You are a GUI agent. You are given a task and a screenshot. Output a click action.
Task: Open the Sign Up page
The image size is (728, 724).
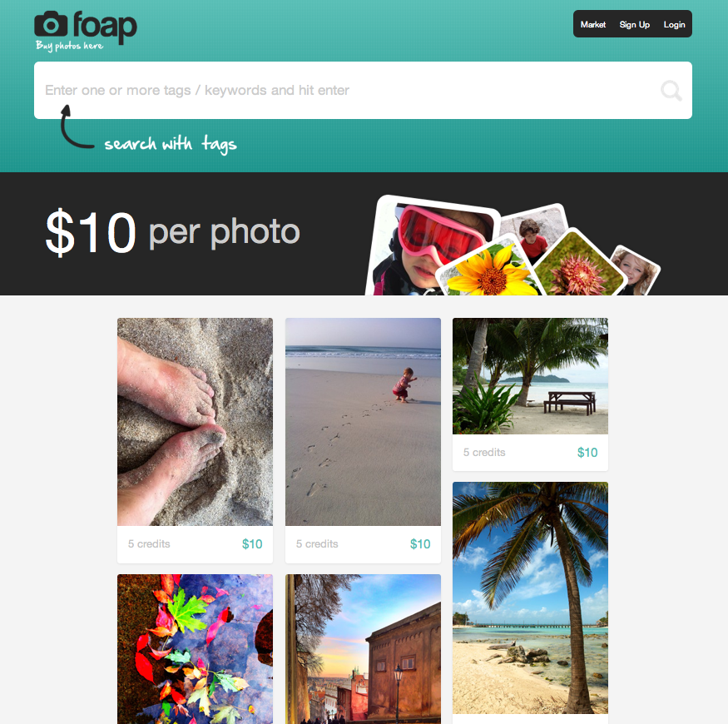pos(634,25)
